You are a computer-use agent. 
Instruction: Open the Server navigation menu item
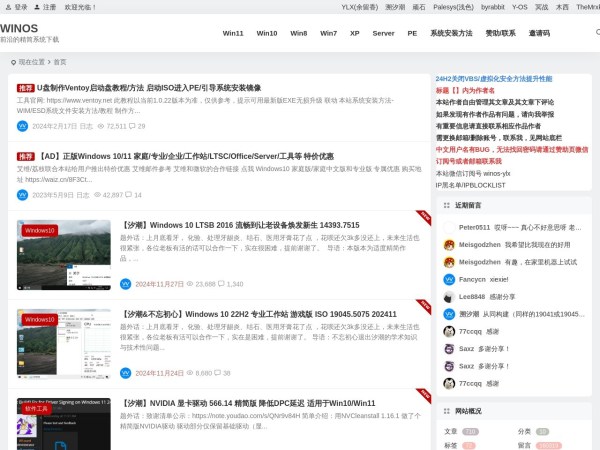pyautogui.click(x=383, y=33)
